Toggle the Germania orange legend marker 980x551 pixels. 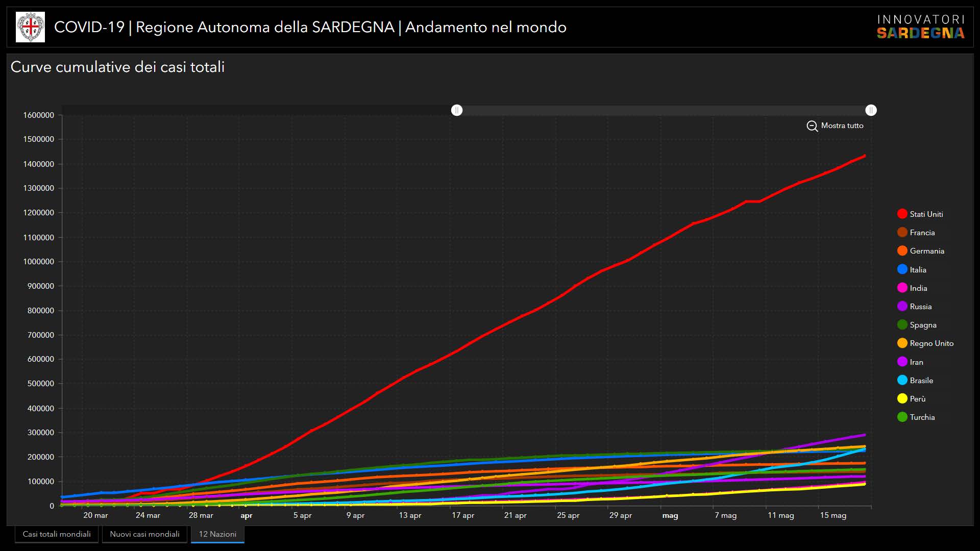[x=902, y=251]
